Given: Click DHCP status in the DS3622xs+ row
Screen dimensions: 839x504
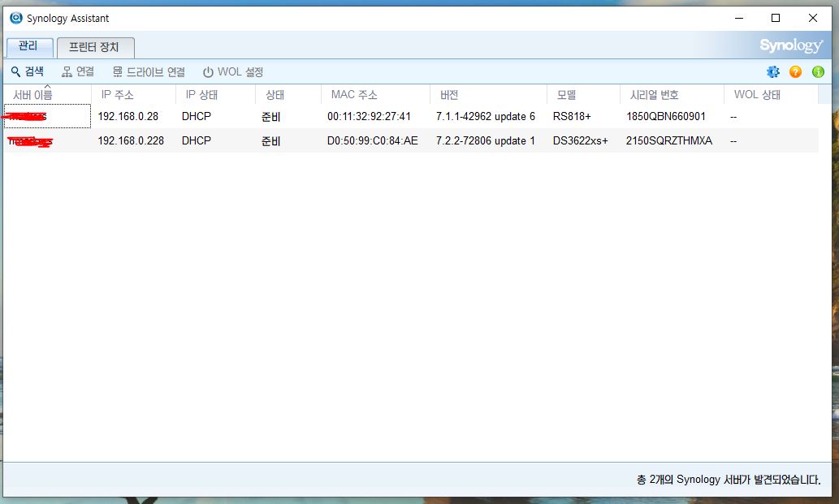Looking at the screenshot, I should 197,140.
